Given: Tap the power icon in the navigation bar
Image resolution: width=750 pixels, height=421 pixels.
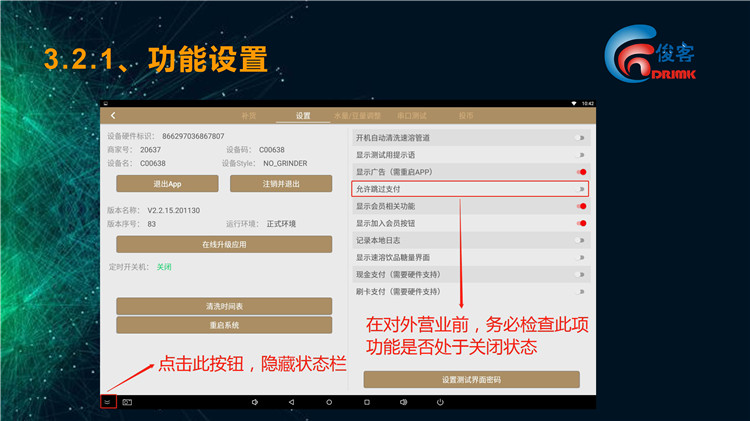Looking at the screenshot, I should tap(440, 402).
